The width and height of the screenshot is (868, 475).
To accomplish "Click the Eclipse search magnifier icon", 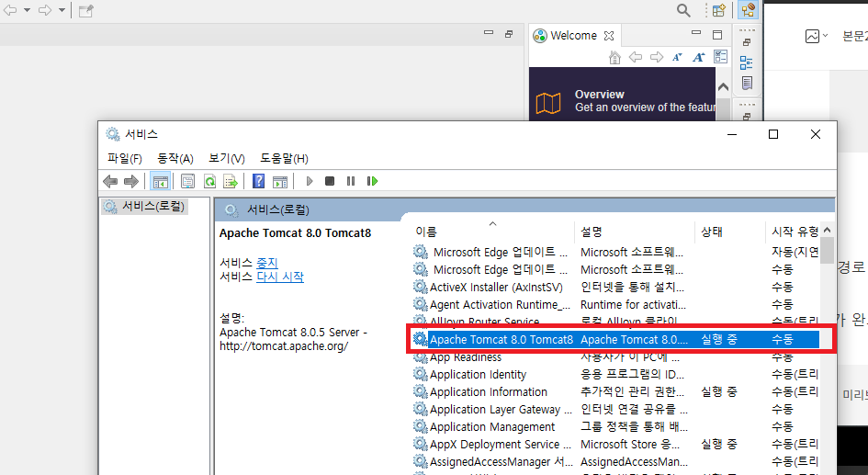I will [x=683, y=10].
